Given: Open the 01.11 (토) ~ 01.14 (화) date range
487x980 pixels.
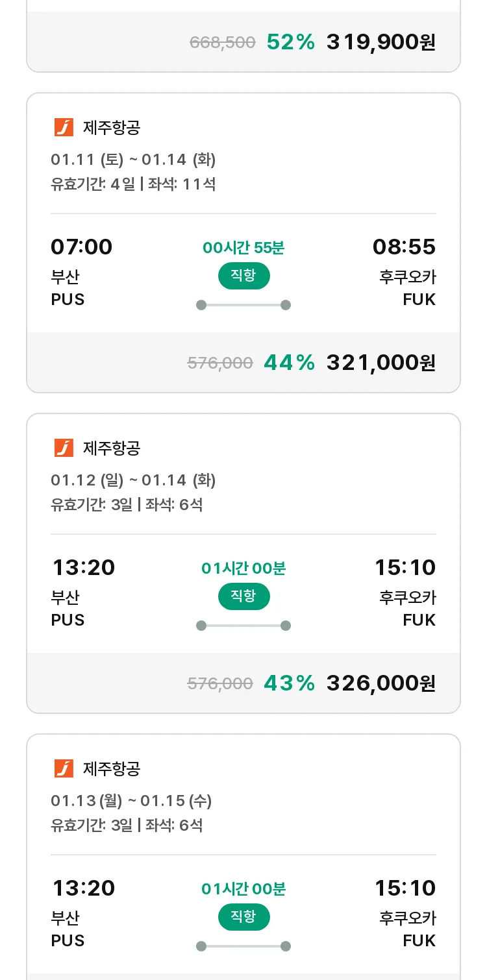Looking at the screenshot, I should pyautogui.click(x=133, y=160).
